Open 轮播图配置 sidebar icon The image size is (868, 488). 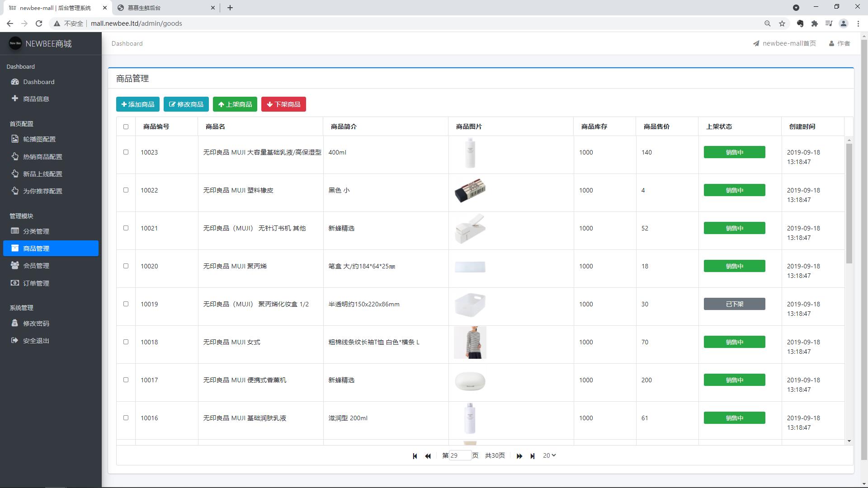(x=15, y=139)
